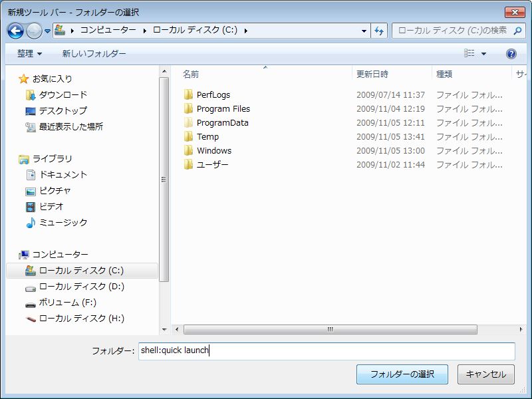This screenshot has height=399, width=532.
Task: Click the キャンセル button
Action: coord(485,374)
